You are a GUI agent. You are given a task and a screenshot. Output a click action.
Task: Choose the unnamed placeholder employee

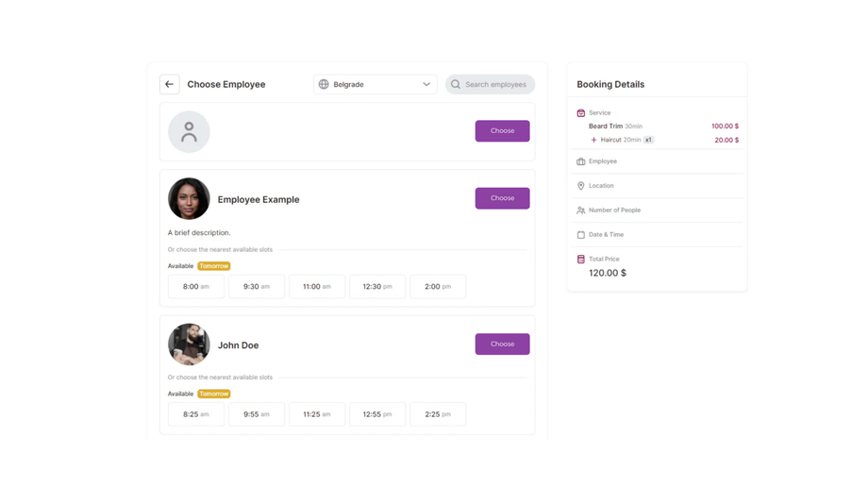click(502, 131)
